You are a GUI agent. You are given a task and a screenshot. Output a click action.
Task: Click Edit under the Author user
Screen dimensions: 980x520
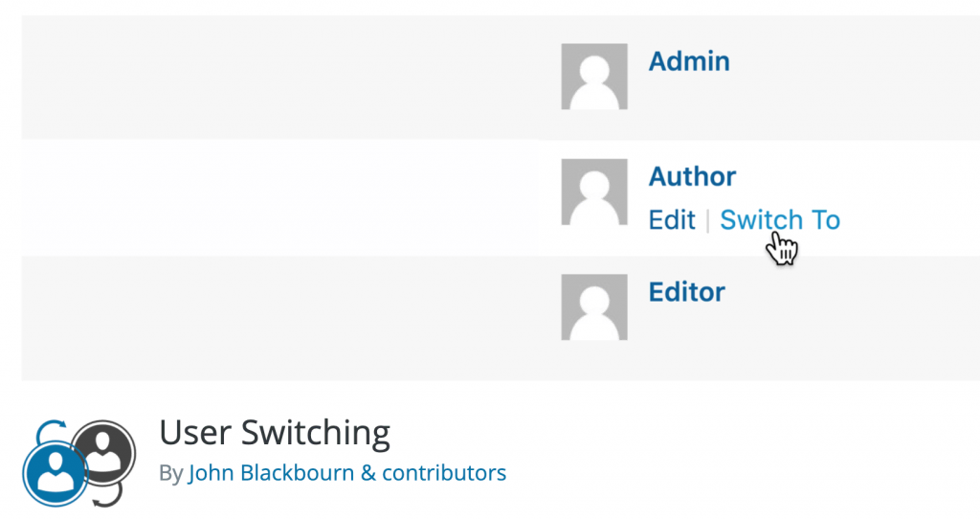[x=671, y=220]
